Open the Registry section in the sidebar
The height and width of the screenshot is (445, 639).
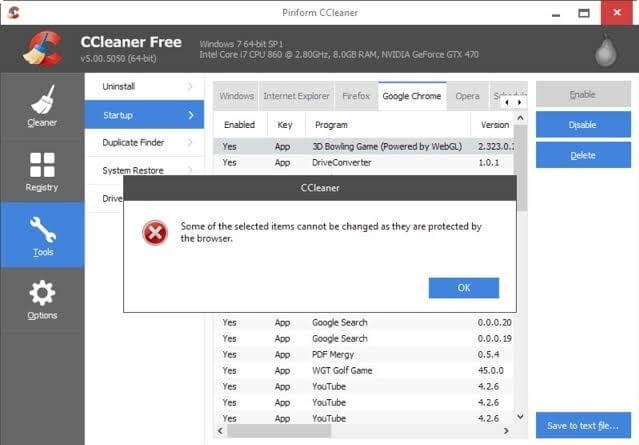pyautogui.click(x=42, y=171)
